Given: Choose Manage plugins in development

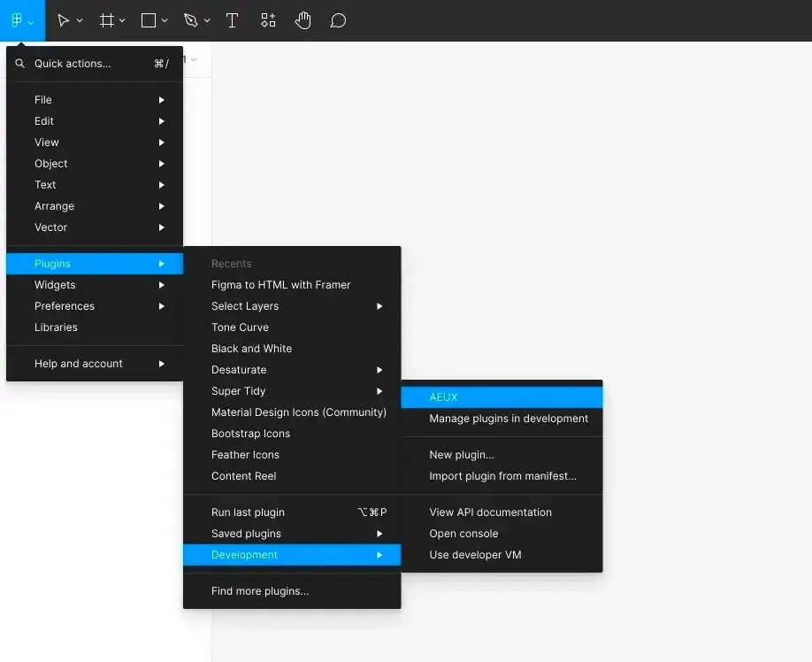Looking at the screenshot, I should click(x=502, y=419).
